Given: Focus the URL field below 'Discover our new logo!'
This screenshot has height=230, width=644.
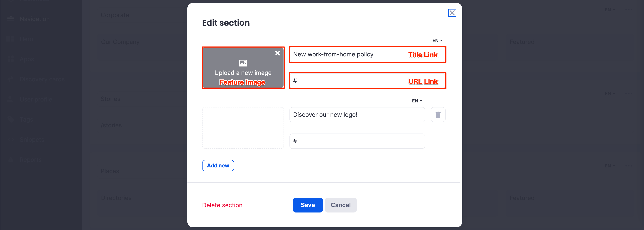Looking at the screenshot, I should (357, 141).
